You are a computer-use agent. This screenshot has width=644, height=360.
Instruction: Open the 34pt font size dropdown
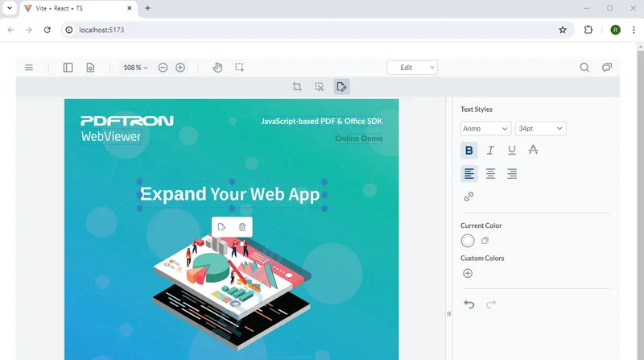[540, 129]
